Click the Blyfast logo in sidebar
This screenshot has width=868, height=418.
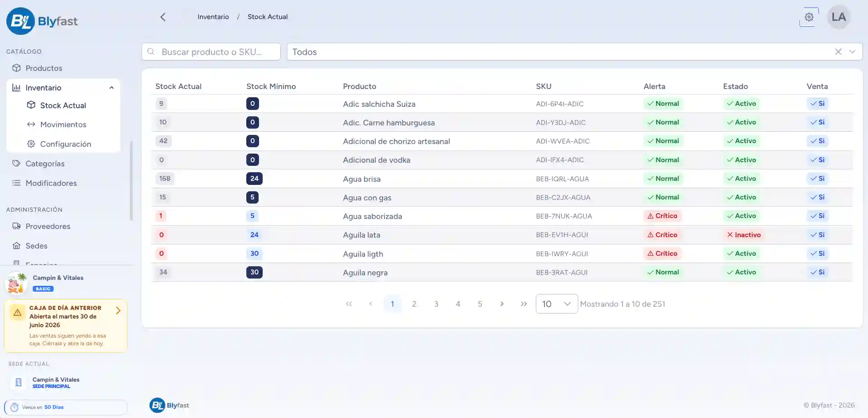(x=42, y=21)
